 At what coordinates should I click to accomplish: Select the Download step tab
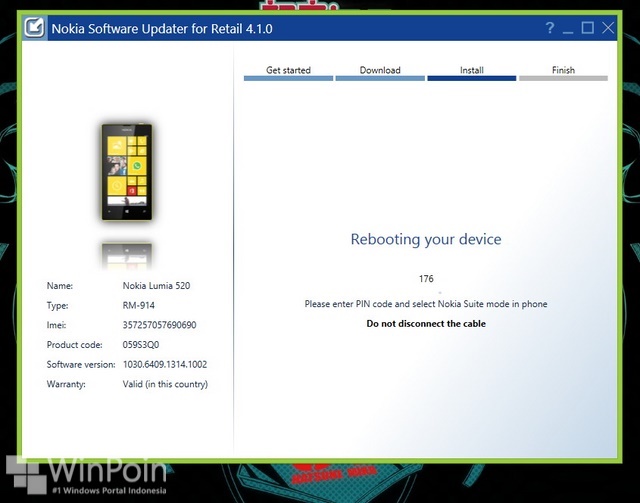pyautogui.click(x=380, y=73)
